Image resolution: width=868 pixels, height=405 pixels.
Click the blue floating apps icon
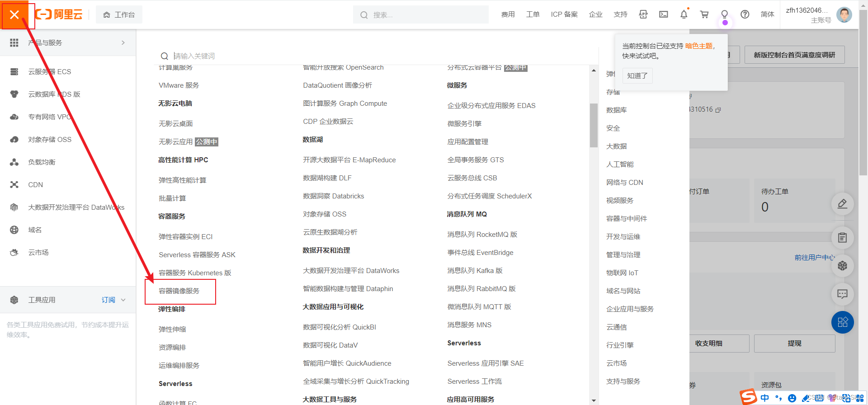point(842,322)
